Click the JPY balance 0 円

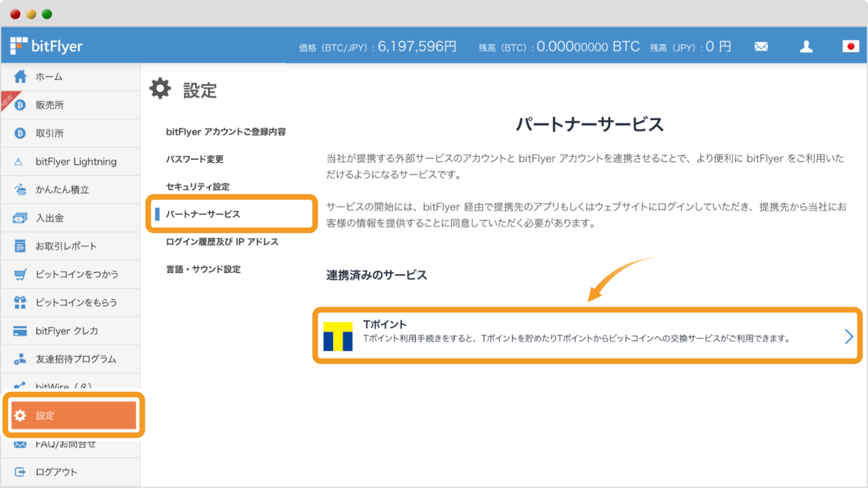click(x=718, y=47)
